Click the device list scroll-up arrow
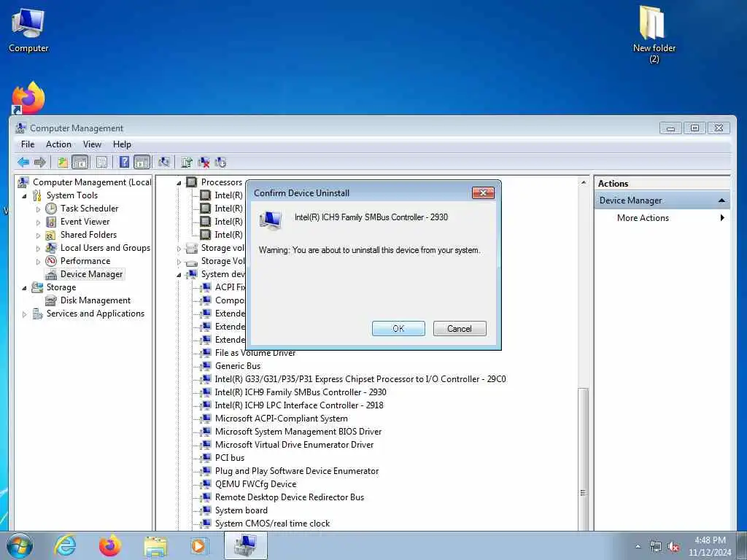The image size is (747, 560). [584, 183]
